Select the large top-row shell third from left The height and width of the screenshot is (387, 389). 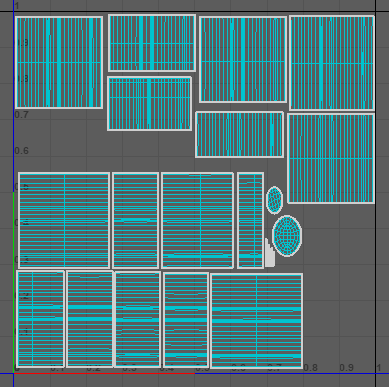(x=243, y=59)
